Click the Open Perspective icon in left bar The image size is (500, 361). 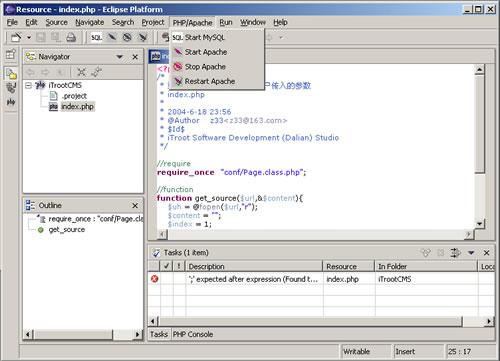(x=11, y=54)
